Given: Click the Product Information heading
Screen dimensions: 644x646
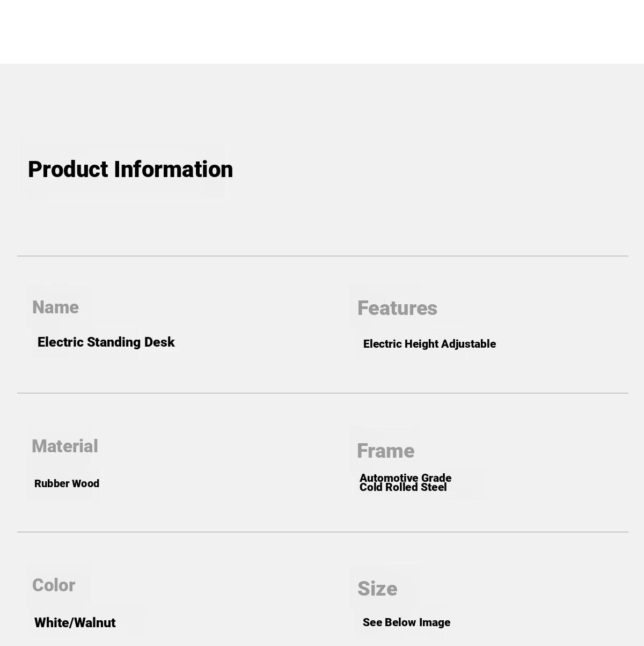Looking at the screenshot, I should 130,170.
